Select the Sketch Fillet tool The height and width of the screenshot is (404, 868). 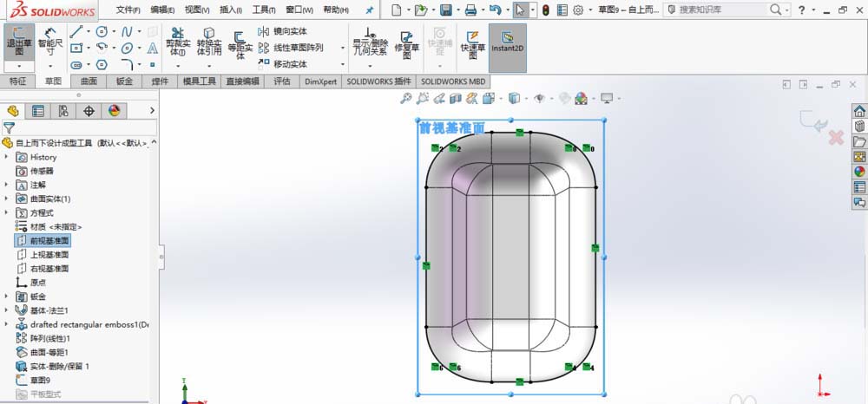[127, 64]
